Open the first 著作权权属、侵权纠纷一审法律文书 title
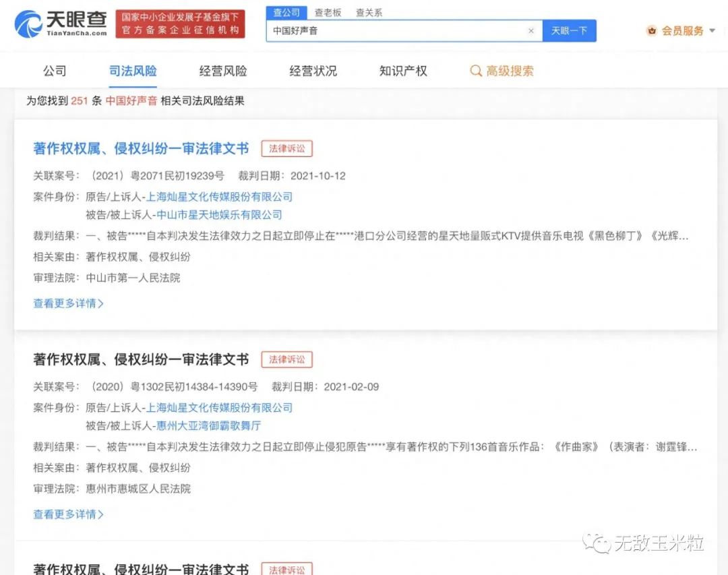Viewport: 728px width, 575px height. pos(141,148)
